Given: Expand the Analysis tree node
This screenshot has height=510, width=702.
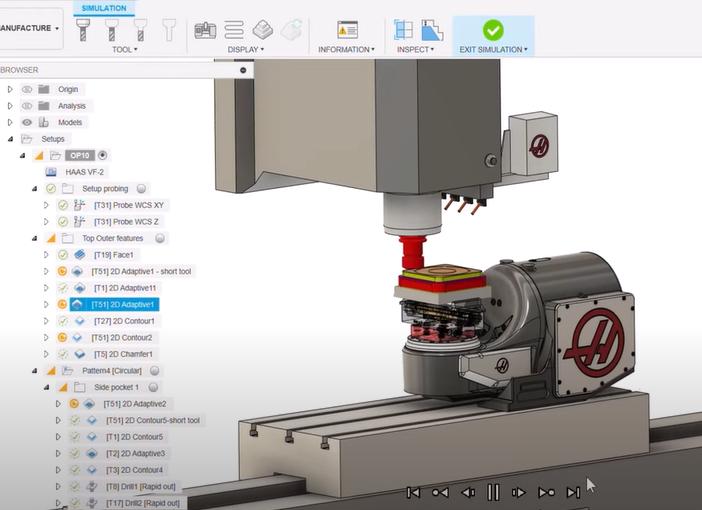Looking at the screenshot, I should click(x=10, y=106).
